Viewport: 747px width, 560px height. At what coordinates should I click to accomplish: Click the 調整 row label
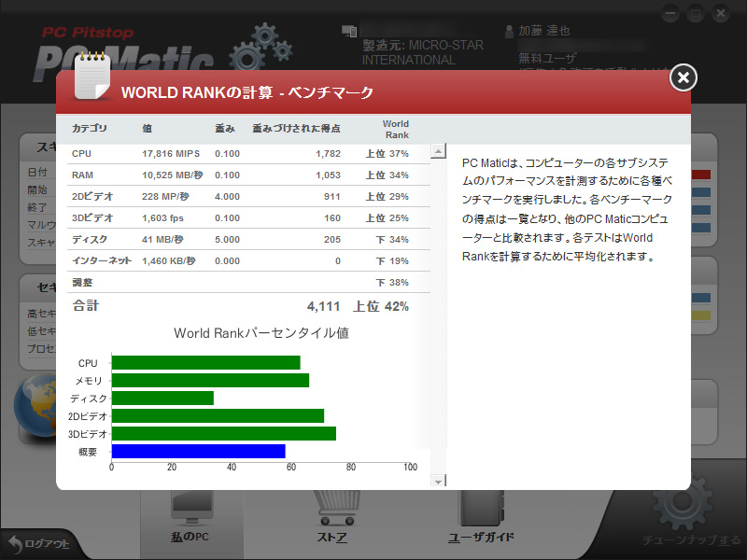click(82, 283)
